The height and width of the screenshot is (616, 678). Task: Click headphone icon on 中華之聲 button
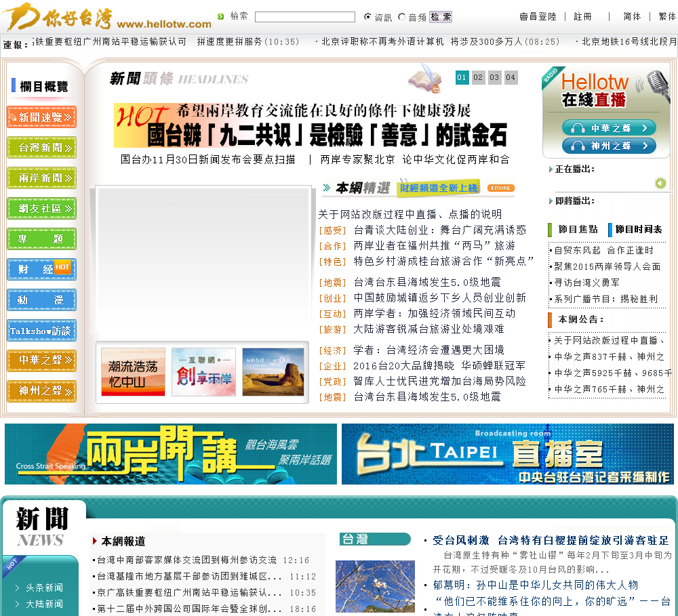[x=578, y=128]
